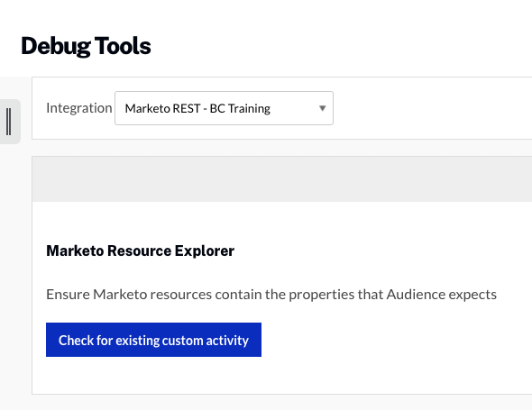Click the left gray sidebar strip below the handle
The height and width of the screenshot is (410, 532).
click(15, 271)
